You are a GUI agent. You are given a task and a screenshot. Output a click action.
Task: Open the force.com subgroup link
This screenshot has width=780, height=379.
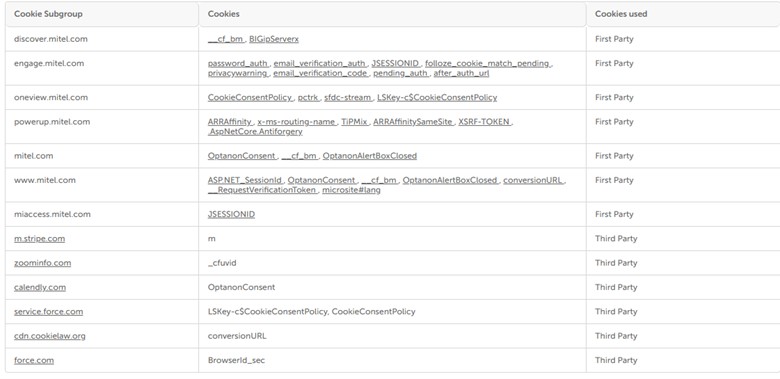pyautogui.click(x=34, y=361)
